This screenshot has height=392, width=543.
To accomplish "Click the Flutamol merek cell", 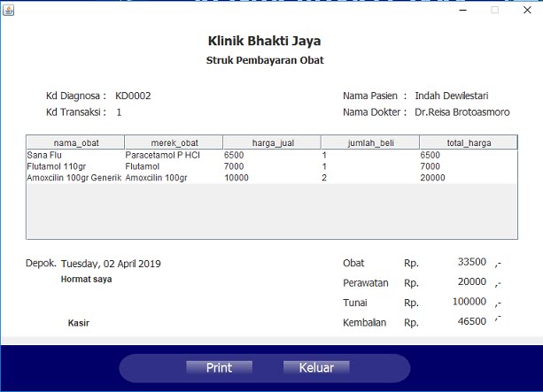I will click(x=174, y=166).
